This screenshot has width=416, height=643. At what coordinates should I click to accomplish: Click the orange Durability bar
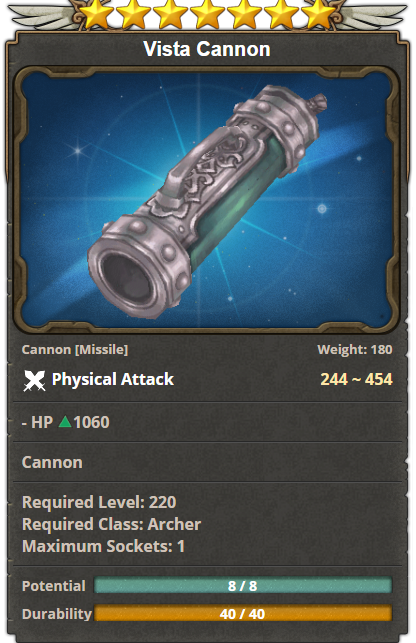243,613
